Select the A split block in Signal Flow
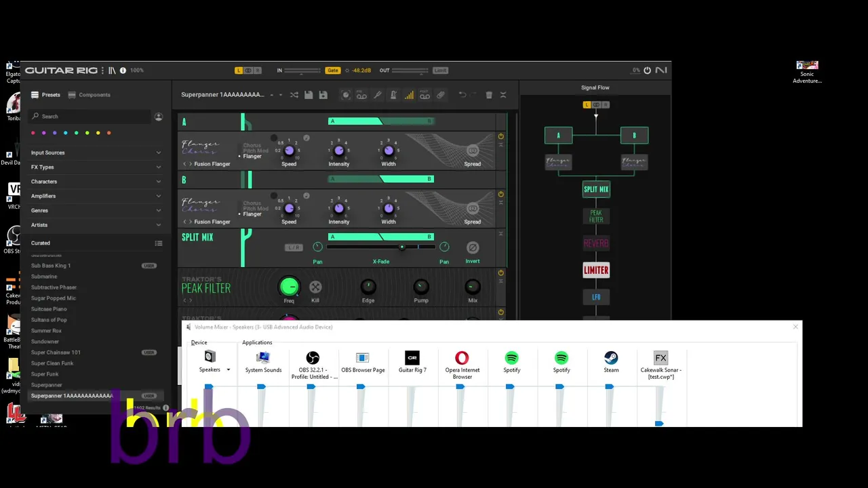This screenshot has height=488, width=868. click(558, 136)
